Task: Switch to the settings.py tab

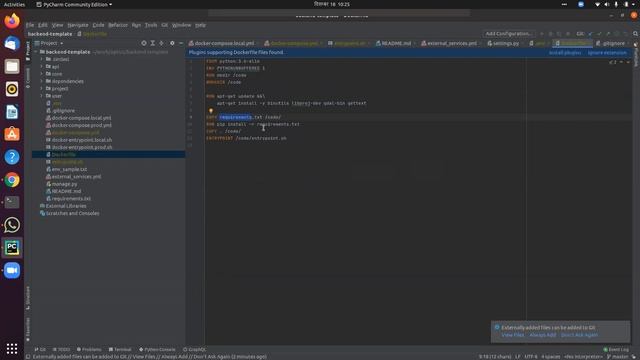Action: (505, 43)
